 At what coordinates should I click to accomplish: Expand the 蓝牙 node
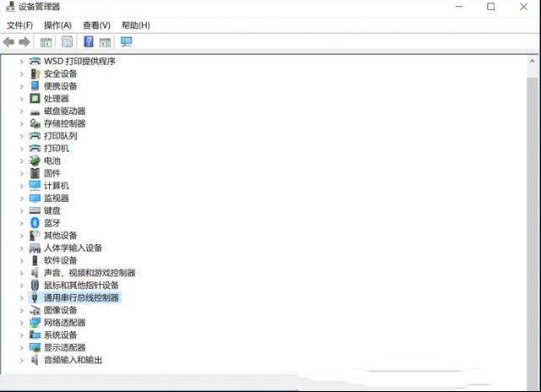(22, 223)
